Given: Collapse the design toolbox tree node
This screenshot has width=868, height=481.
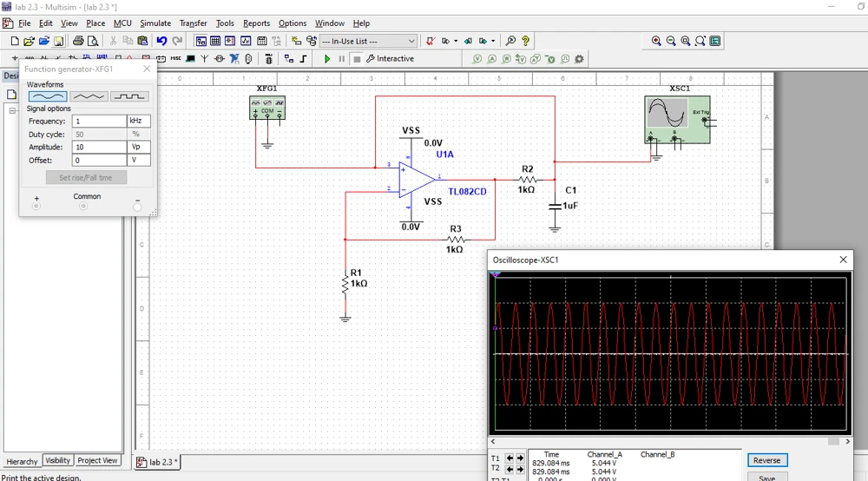Looking at the screenshot, I should tap(12, 111).
